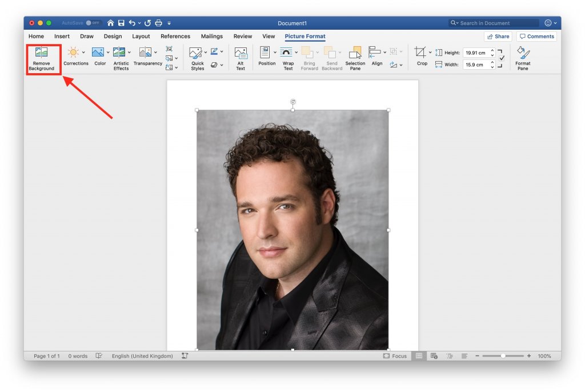Select the Crop tool icon
Viewport: 585px width, 392px height.
coord(420,52)
